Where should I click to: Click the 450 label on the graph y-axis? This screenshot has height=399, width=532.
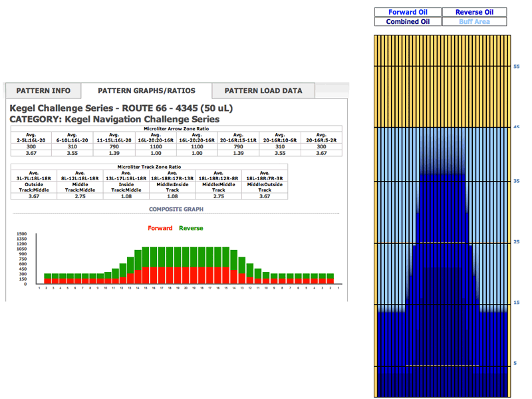pos(23,269)
